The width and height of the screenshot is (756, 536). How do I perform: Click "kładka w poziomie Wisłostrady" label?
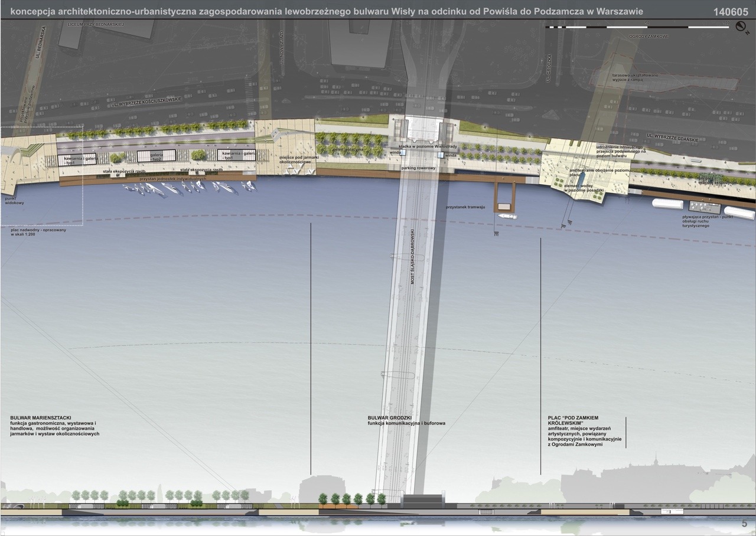pyautogui.click(x=428, y=145)
